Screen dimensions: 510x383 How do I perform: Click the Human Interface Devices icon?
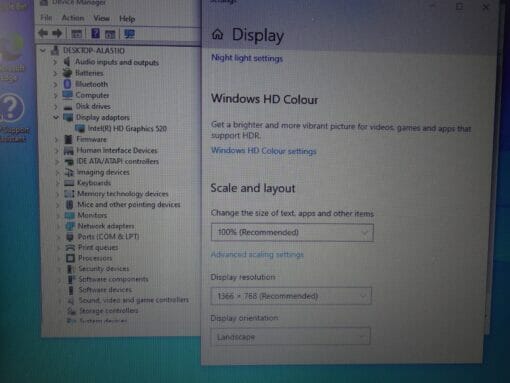69,151
